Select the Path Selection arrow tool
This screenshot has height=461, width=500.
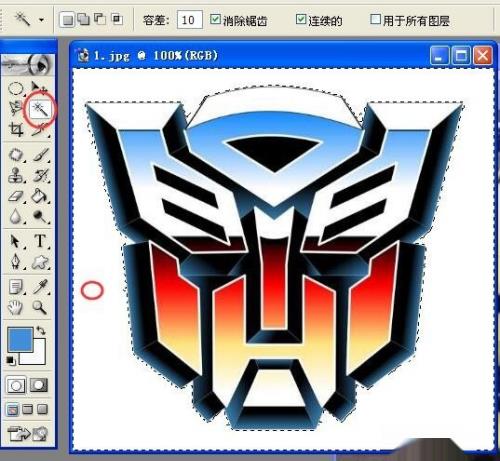coord(15,242)
